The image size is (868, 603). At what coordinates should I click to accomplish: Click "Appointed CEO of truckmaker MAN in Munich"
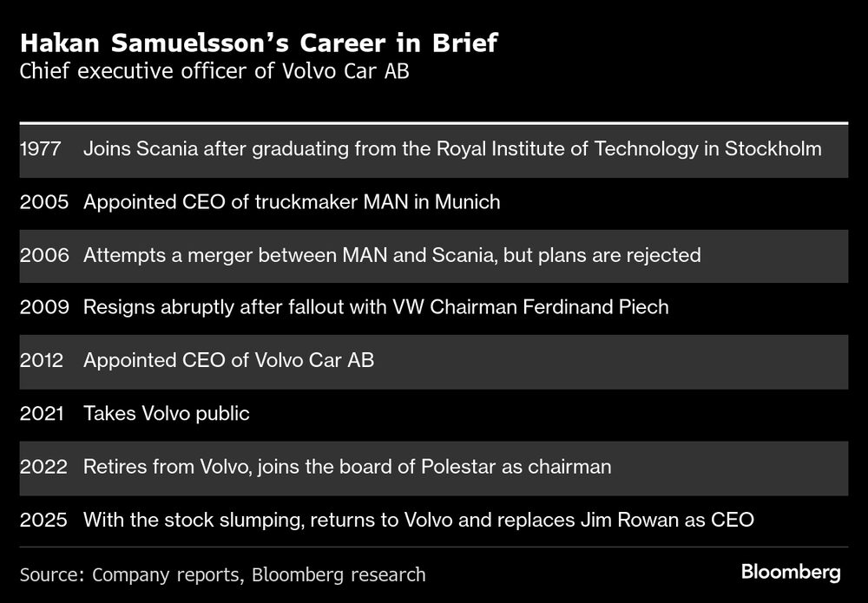click(292, 202)
